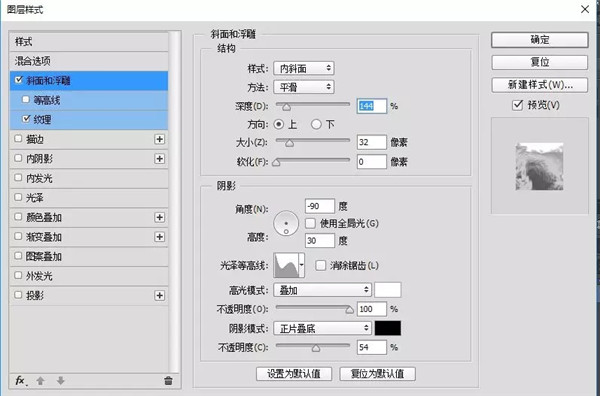This screenshot has height=396, width=600.
Task: Open the 样式 list entry
Action: click(x=89, y=41)
